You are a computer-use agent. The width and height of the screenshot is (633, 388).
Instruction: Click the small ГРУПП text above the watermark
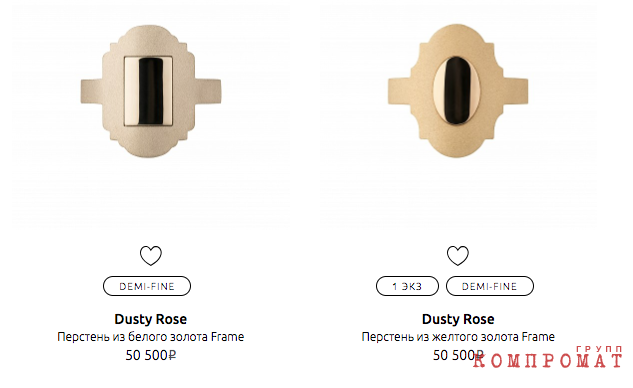coord(599,348)
